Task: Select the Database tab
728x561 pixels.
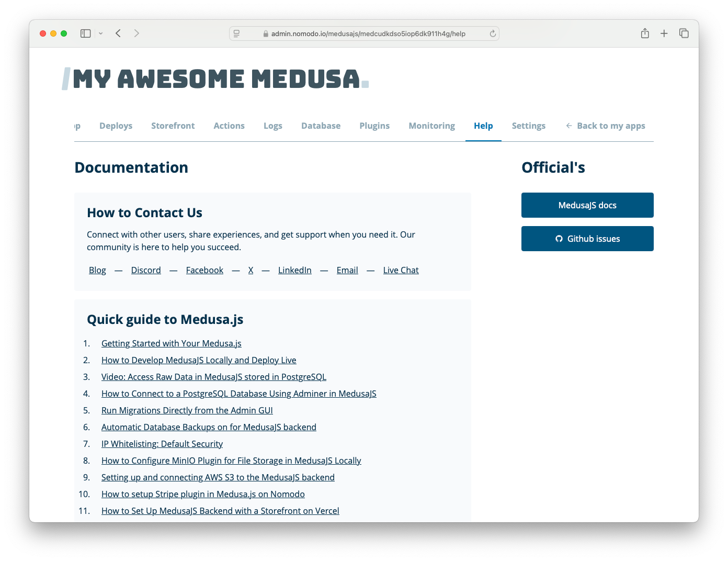Action: 321,126
